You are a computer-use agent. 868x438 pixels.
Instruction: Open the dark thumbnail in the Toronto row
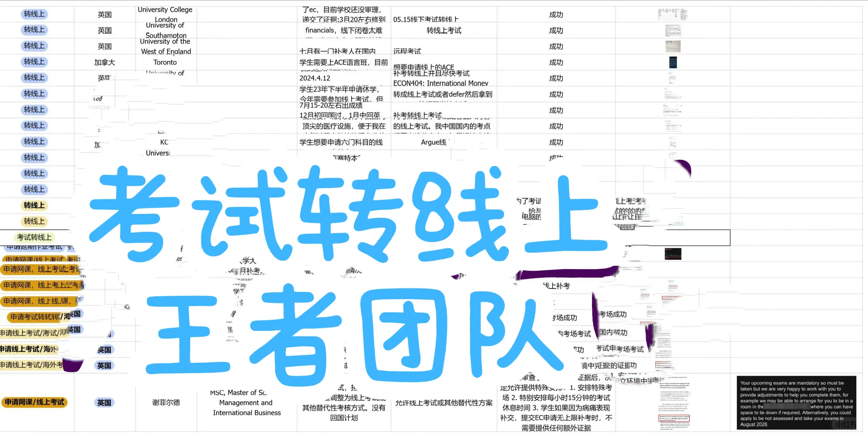(x=673, y=62)
